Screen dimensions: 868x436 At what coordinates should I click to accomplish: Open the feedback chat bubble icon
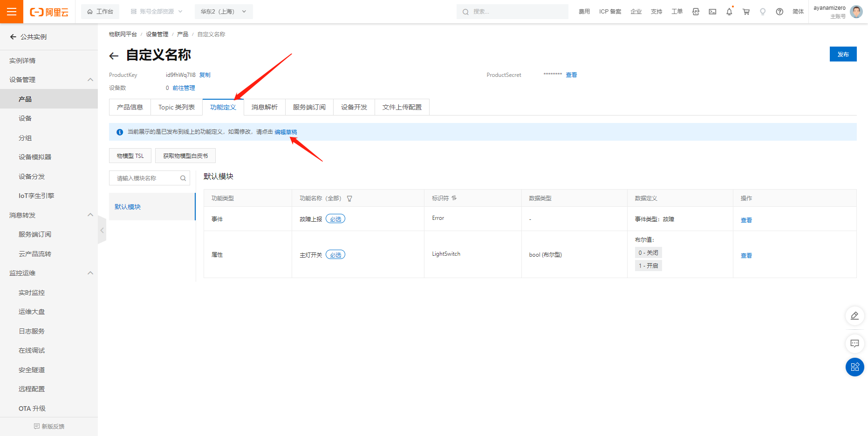(854, 343)
